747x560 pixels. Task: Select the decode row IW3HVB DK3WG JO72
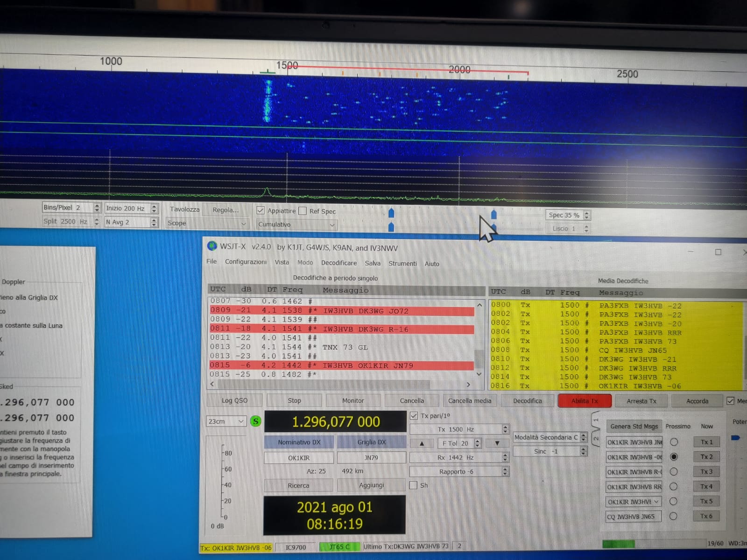pyautogui.click(x=341, y=311)
